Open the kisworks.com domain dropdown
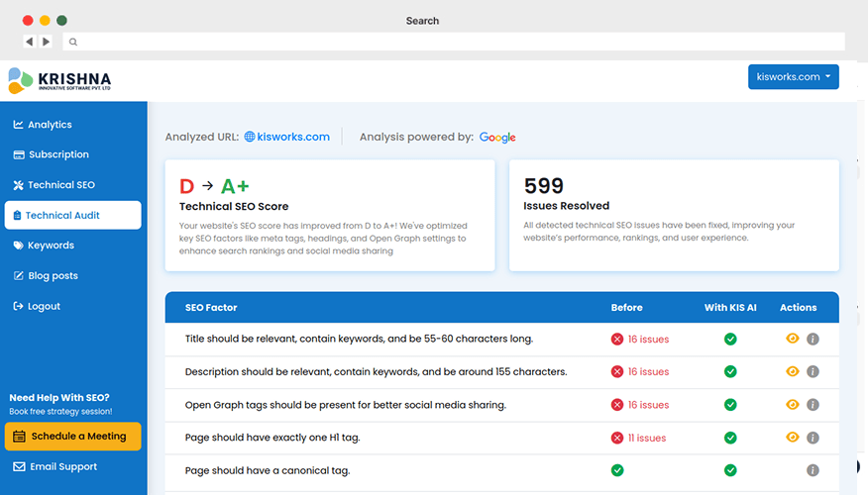 pyautogui.click(x=794, y=77)
